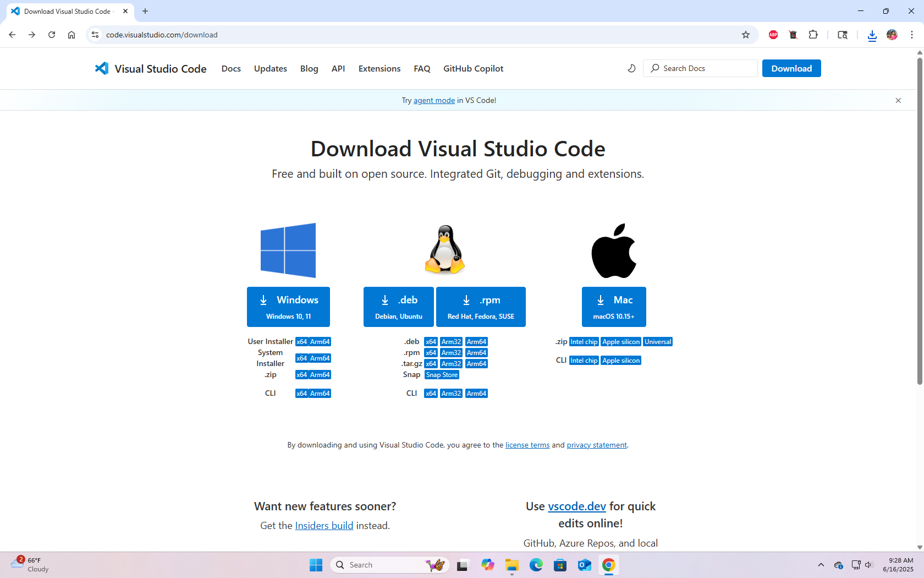924x578 pixels.
Task: Open the Snap Store link
Action: point(442,375)
